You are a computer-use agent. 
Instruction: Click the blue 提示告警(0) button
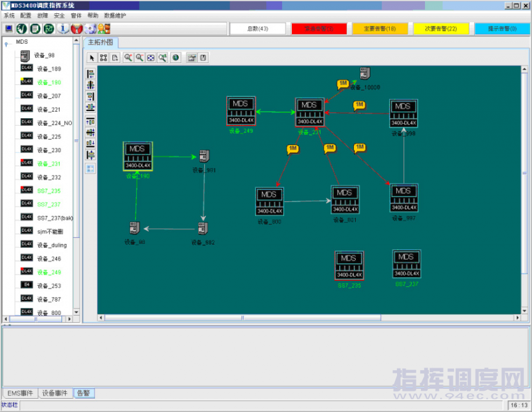tap(502, 29)
